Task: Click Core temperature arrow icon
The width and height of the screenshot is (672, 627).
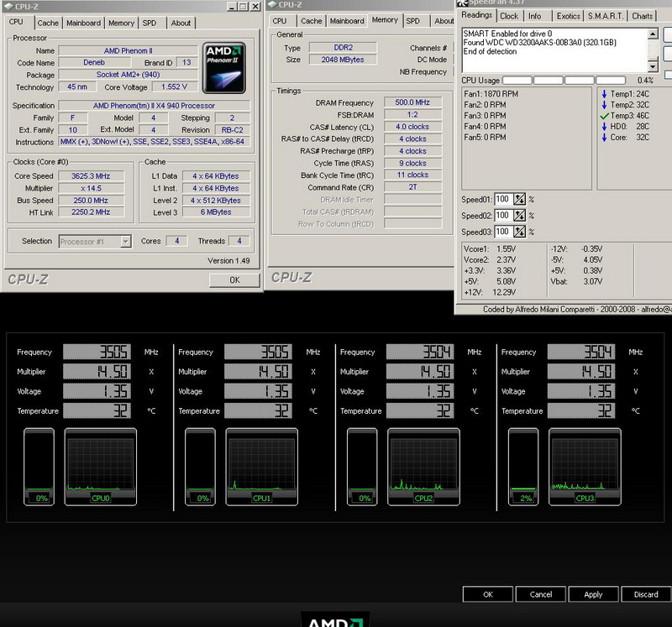Action: point(604,137)
